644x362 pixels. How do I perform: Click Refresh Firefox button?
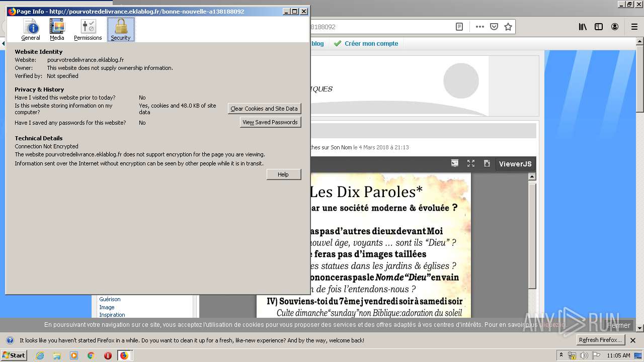click(601, 340)
